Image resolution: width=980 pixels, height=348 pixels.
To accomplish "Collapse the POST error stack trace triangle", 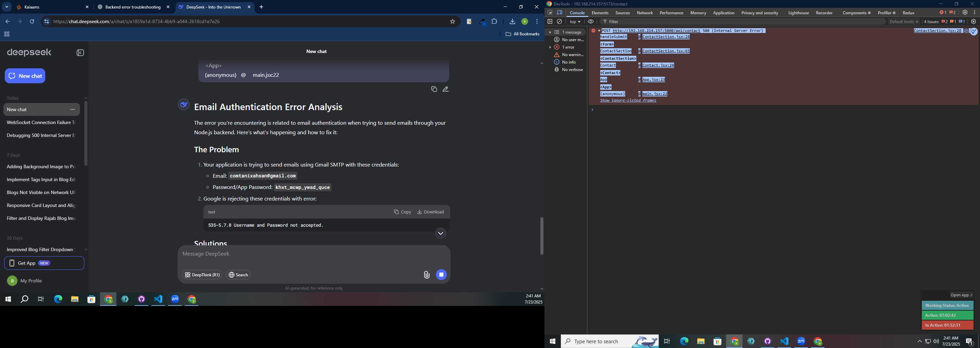I will (599, 31).
